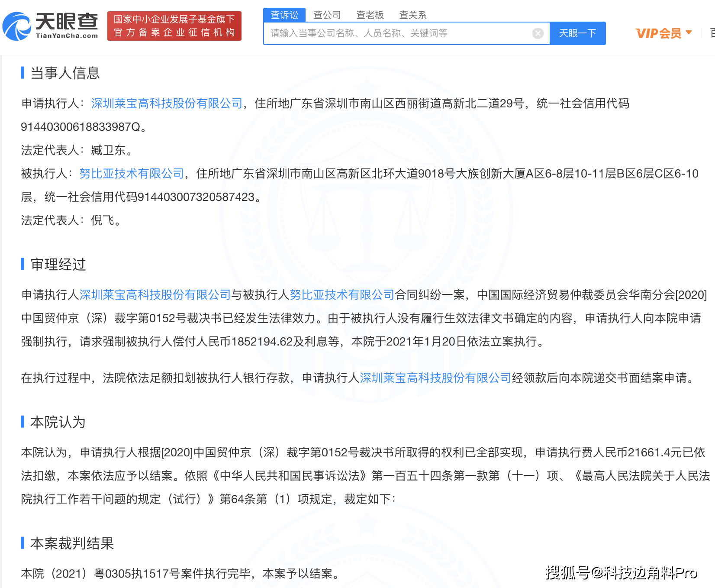
Task: Click the credit code 914403007320587423
Action: 196,197
